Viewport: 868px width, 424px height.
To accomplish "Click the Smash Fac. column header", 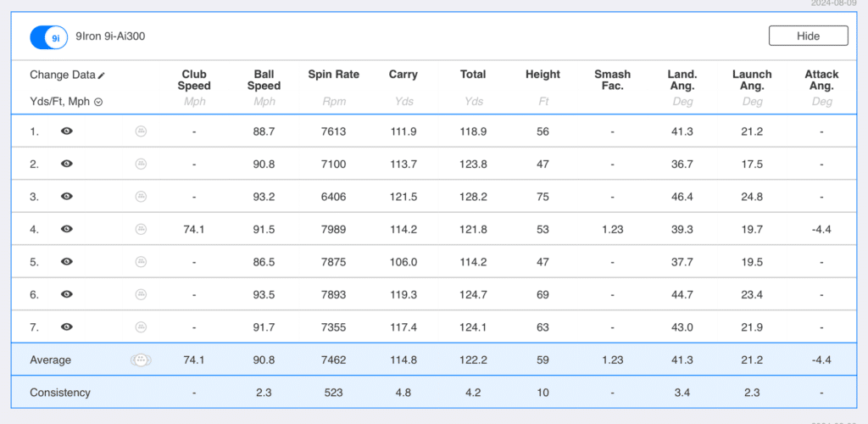I will [x=612, y=80].
